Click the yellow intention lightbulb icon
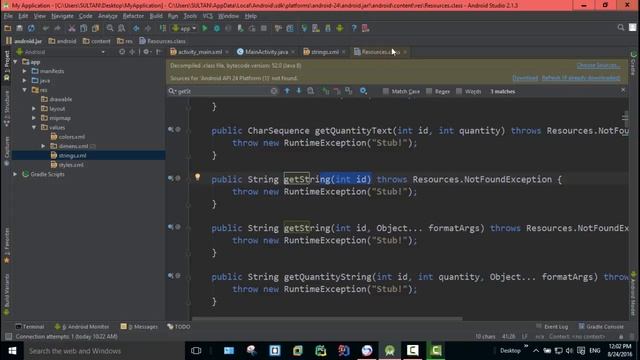Viewport: 640px width, 360px height. coord(198,177)
